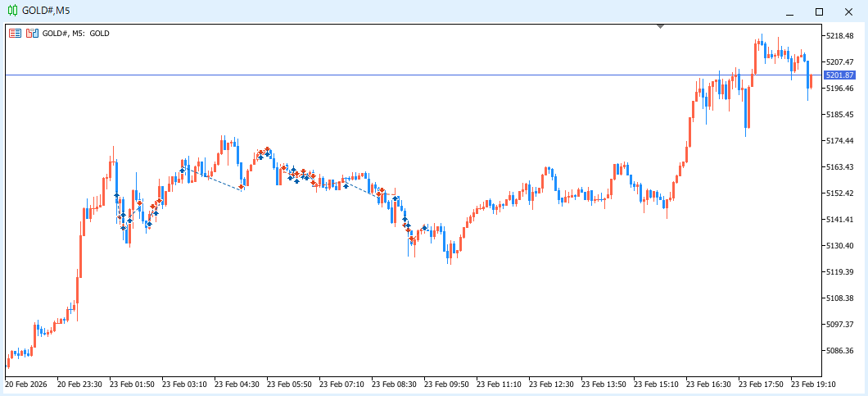Close the GOLD#,M5 chart window
The width and height of the screenshot is (868, 396).
click(847, 11)
